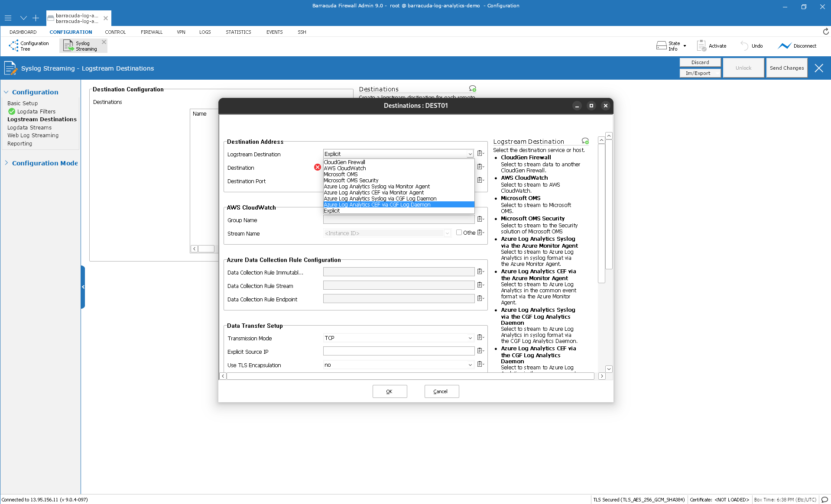831x504 pixels.
Task: Click the Disconnect icon
Action: [x=784, y=46]
